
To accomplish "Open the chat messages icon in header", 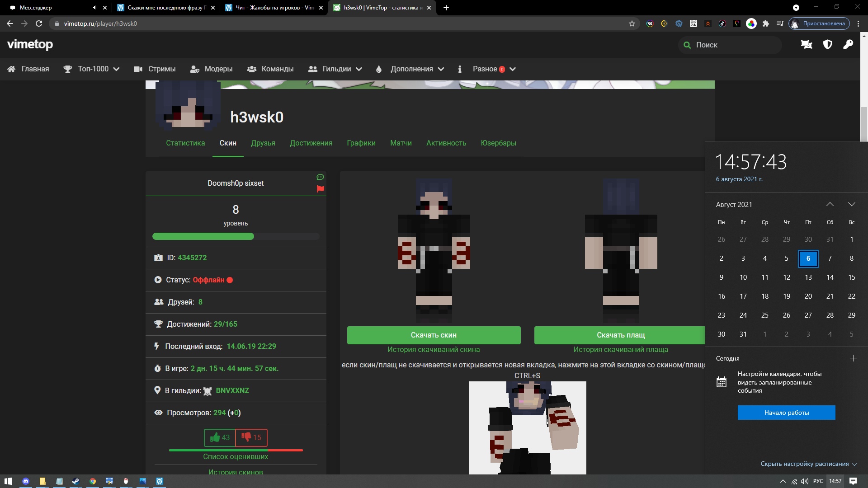I will coord(806,44).
